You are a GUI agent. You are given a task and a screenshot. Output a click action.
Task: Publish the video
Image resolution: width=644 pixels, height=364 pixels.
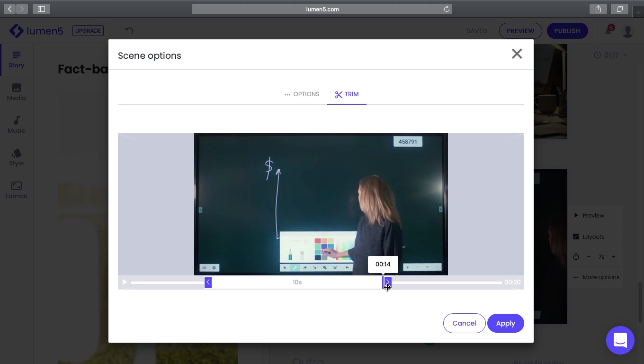(567, 31)
